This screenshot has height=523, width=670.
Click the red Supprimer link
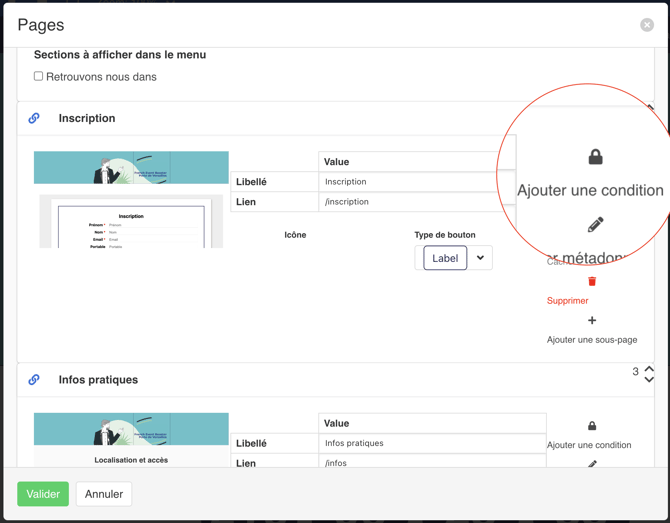[567, 301]
